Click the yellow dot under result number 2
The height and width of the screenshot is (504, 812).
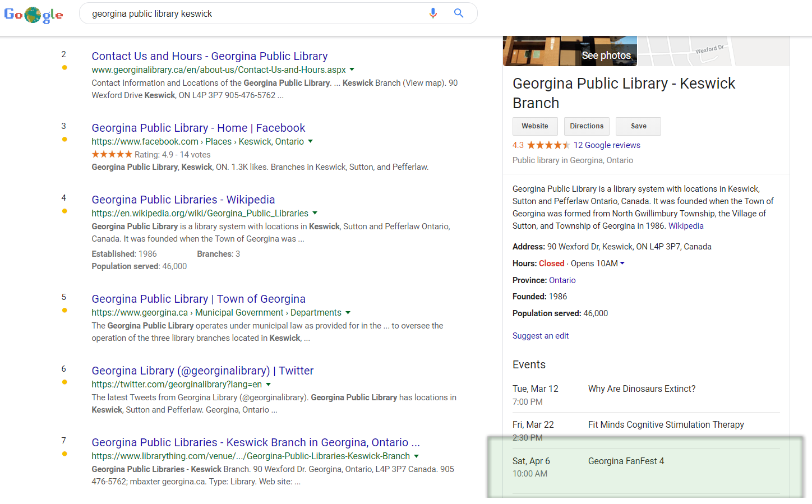pos(64,67)
